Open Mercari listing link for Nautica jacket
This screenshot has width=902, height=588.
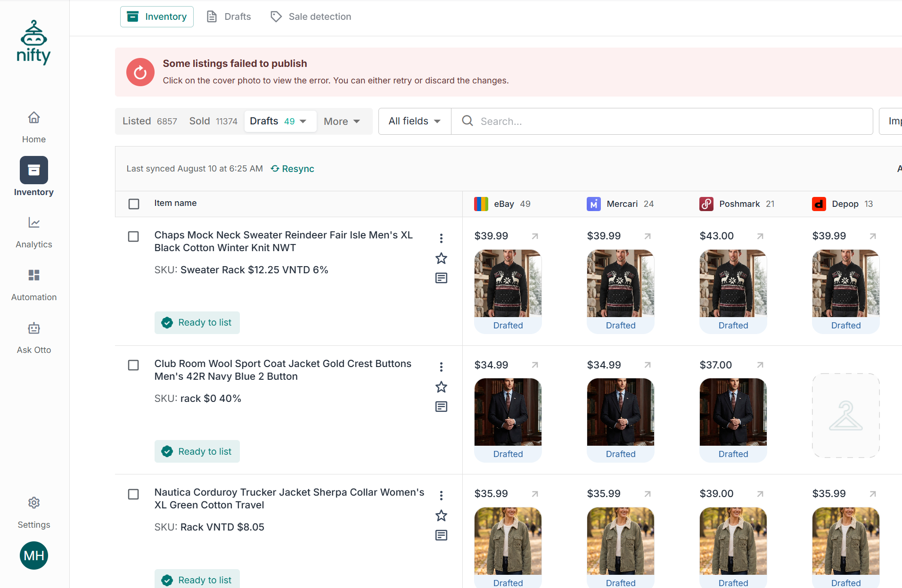coord(648,494)
